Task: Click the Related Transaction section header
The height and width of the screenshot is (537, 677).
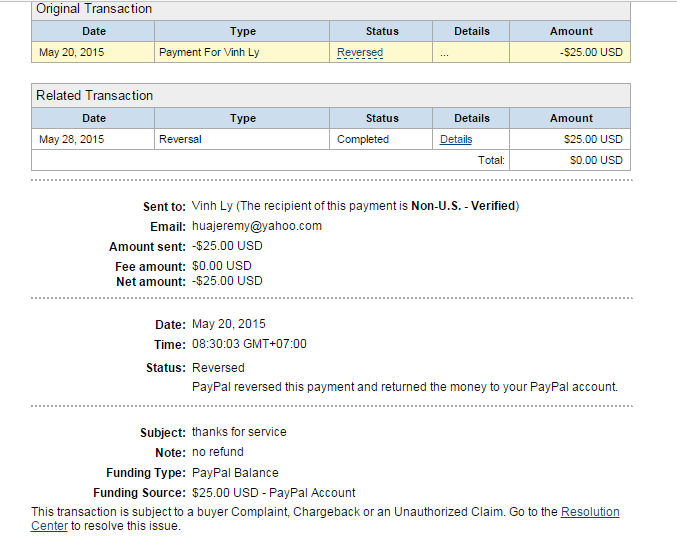Action: coord(95,96)
